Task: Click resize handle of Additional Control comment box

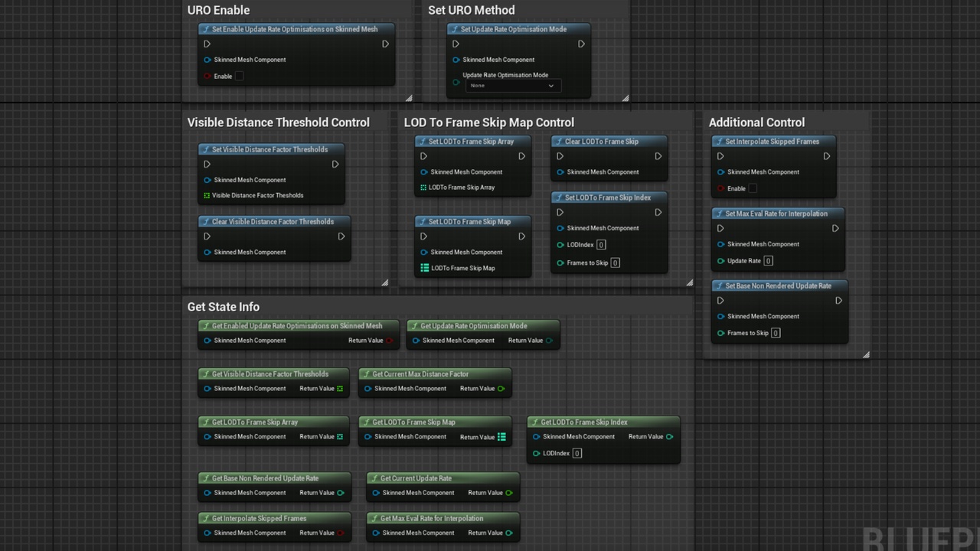Action: [x=866, y=354]
